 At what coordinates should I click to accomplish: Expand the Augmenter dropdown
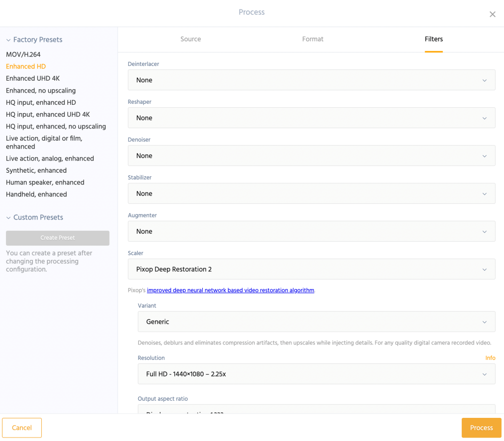pyautogui.click(x=311, y=231)
